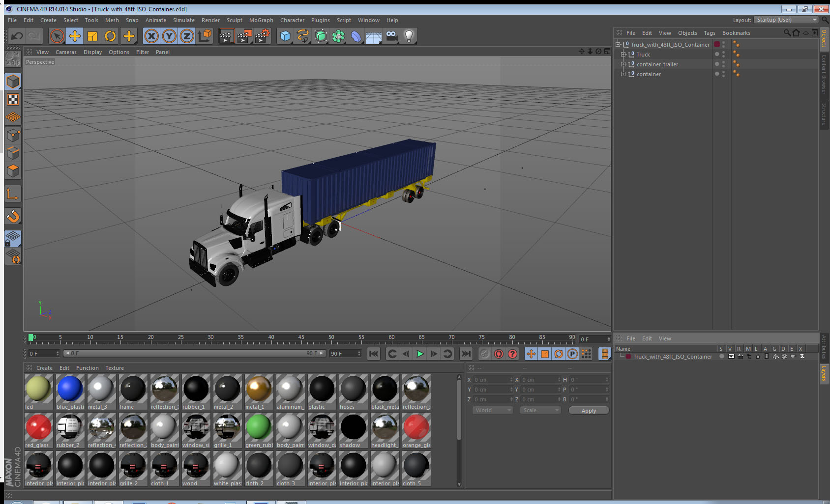This screenshot has height=504, width=830.
Task: Open Function menu in material manager
Action: coord(88,368)
